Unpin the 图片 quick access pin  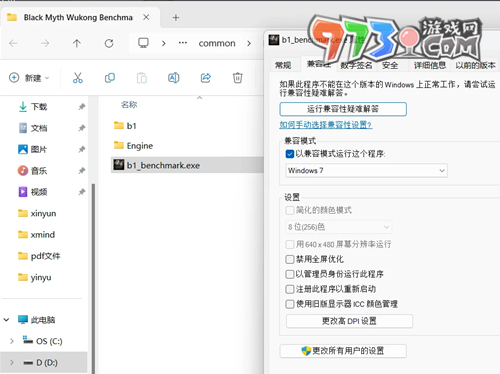[x=82, y=149]
